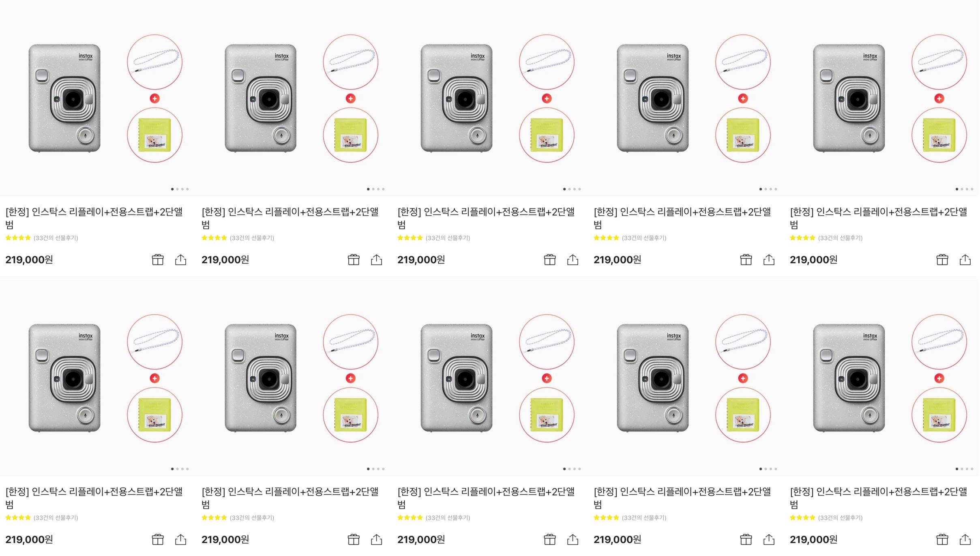Open 33 gift reviews of top-row fourth product

click(644, 238)
